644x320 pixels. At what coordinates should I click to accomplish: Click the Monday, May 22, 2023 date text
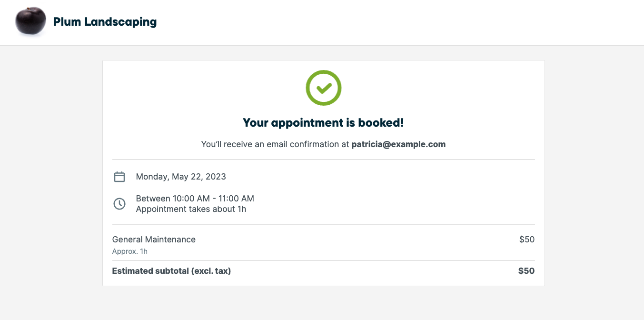pyautogui.click(x=181, y=177)
